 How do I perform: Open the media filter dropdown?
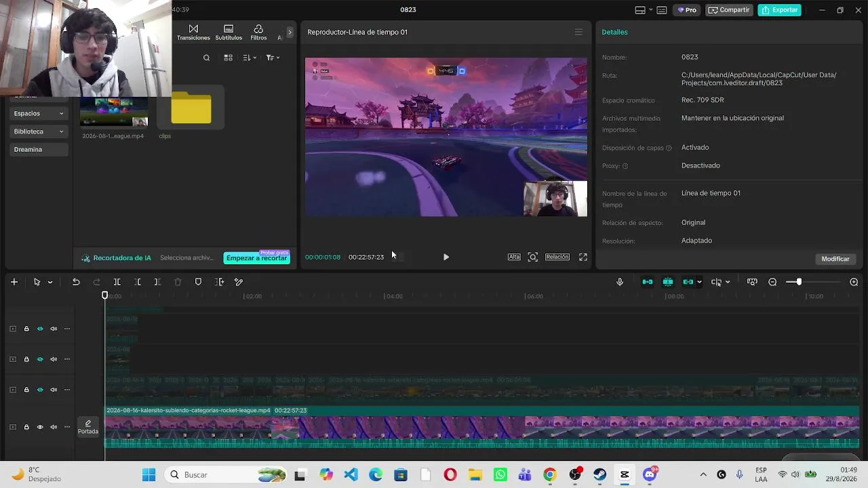tap(273, 58)
